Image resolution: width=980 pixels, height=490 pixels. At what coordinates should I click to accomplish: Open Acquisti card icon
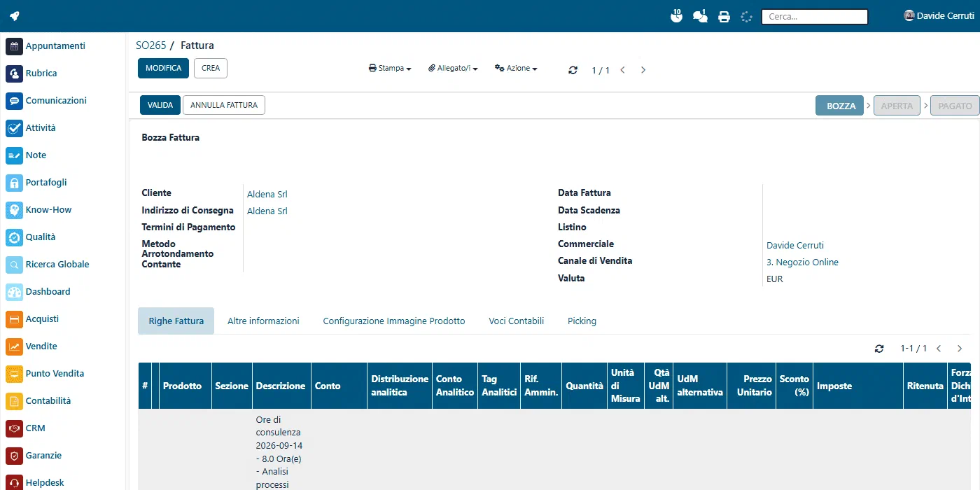point(15,319)
